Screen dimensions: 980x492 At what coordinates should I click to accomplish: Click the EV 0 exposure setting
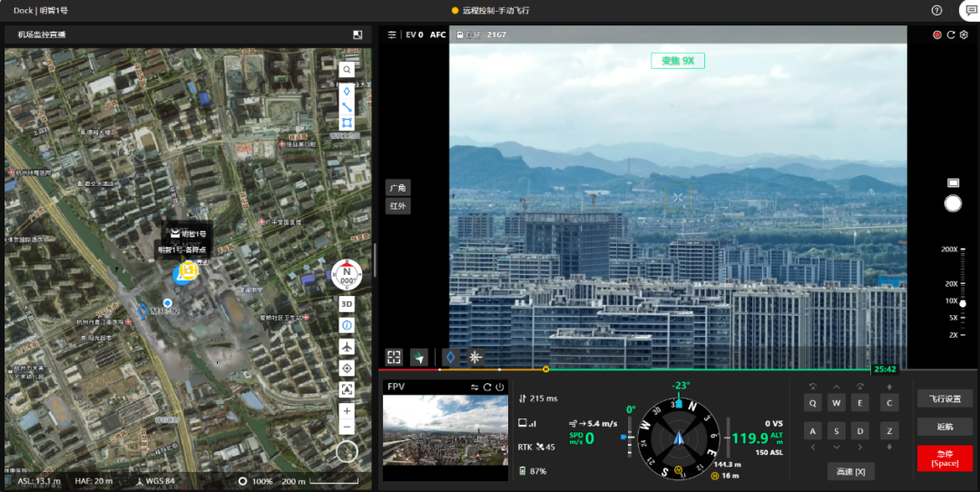pos(415,34)
